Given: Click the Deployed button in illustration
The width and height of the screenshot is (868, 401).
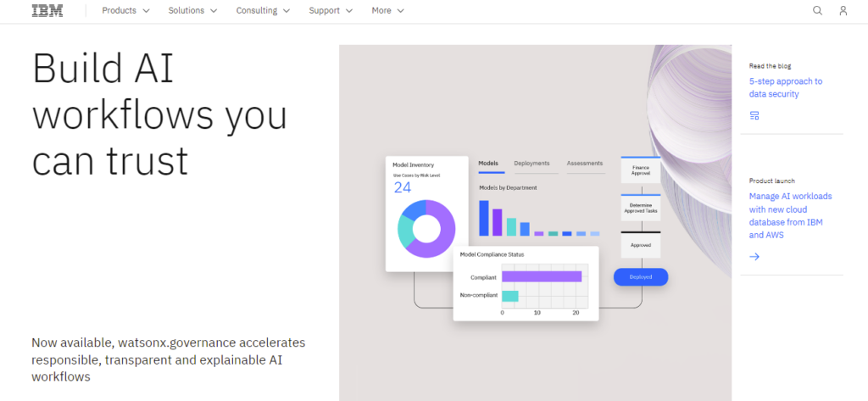Looking at the screenshot, I should point(641,277).
